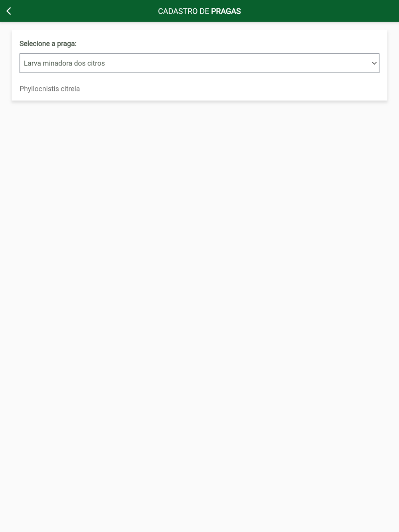Select the 'Larva minadora dos citros' text
The image size is (399, 532).
64,63
